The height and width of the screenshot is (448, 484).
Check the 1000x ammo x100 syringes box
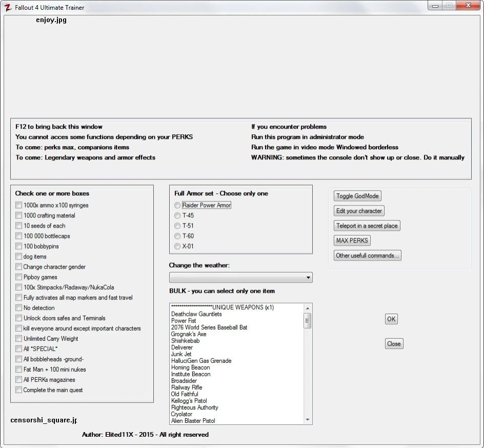[19, 205]
